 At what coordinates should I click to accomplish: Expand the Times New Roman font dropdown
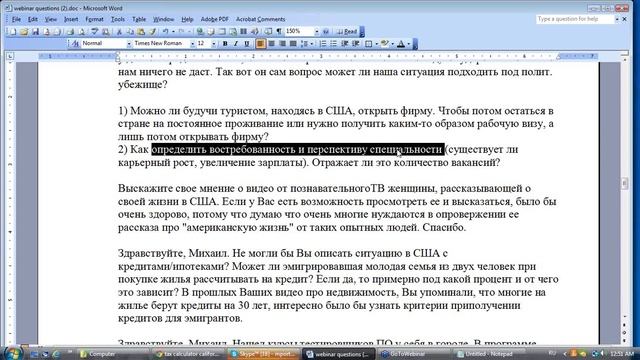tap(192, 43)
